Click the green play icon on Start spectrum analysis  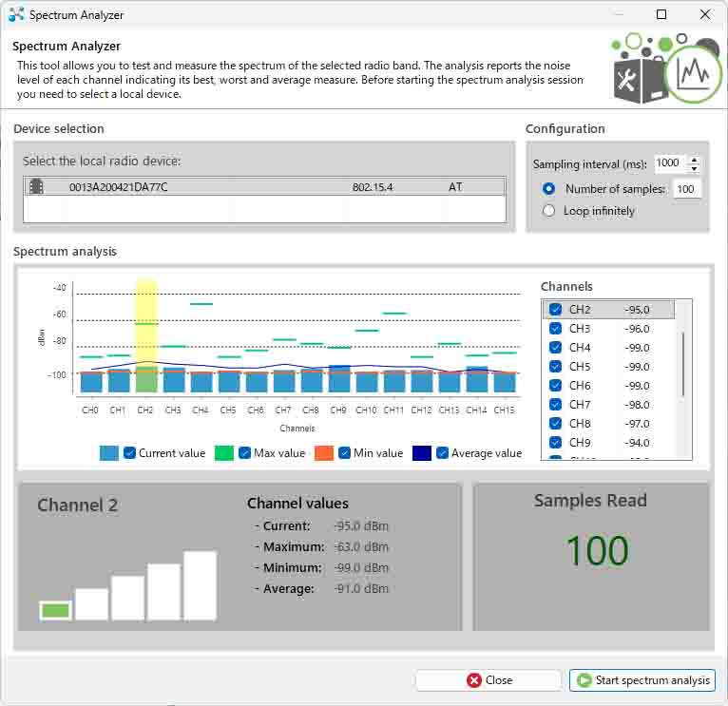pyautogui.click(x=584, y=680)
